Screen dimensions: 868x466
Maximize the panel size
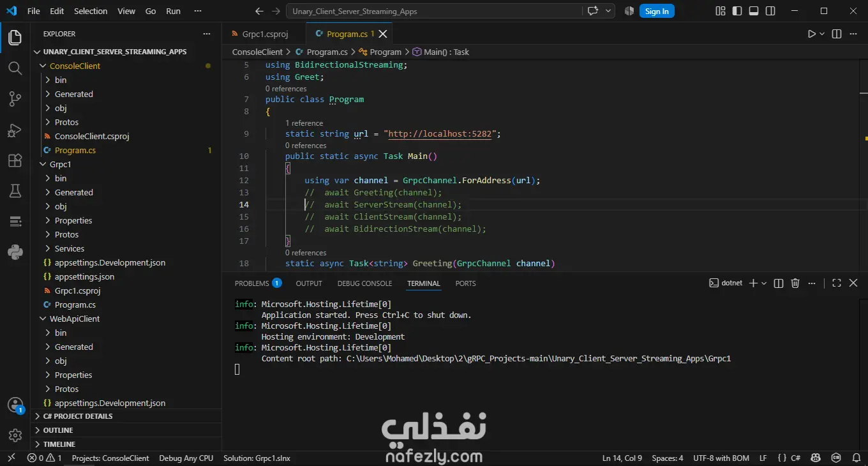point(837,283)
